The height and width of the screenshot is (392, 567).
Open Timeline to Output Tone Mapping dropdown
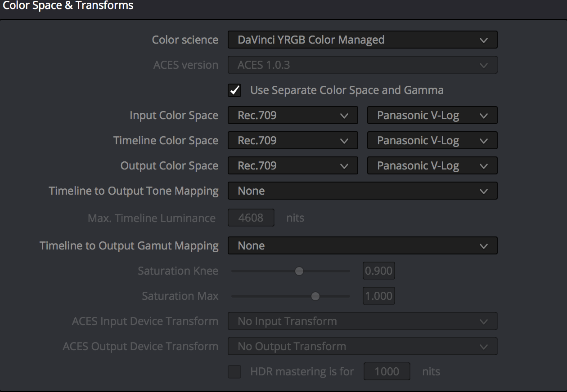[362, 191]
